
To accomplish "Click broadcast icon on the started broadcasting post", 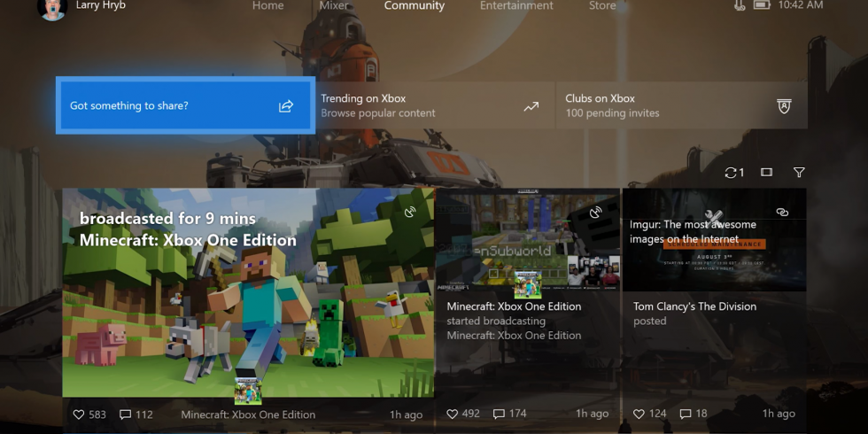I will coord(595,212).
